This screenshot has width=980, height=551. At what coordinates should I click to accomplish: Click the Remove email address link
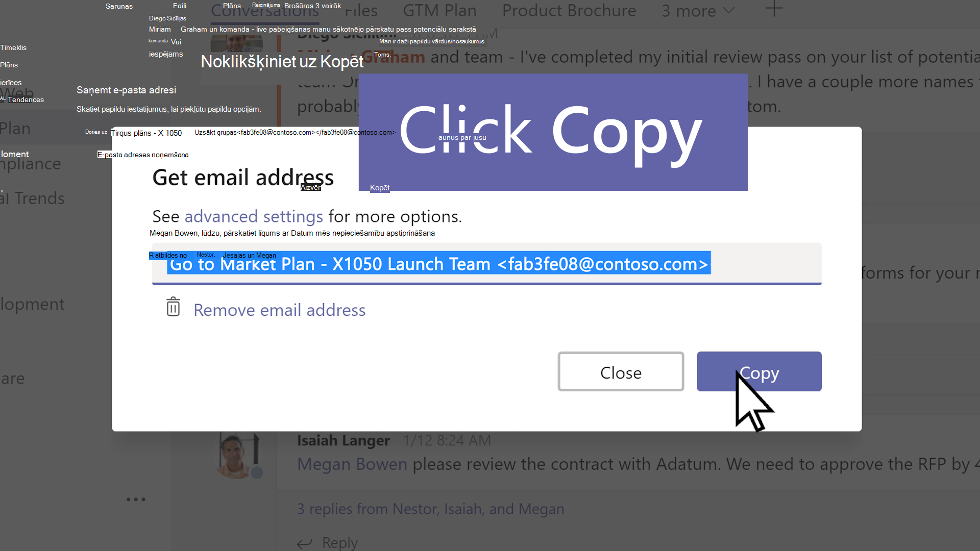(279, 310)
